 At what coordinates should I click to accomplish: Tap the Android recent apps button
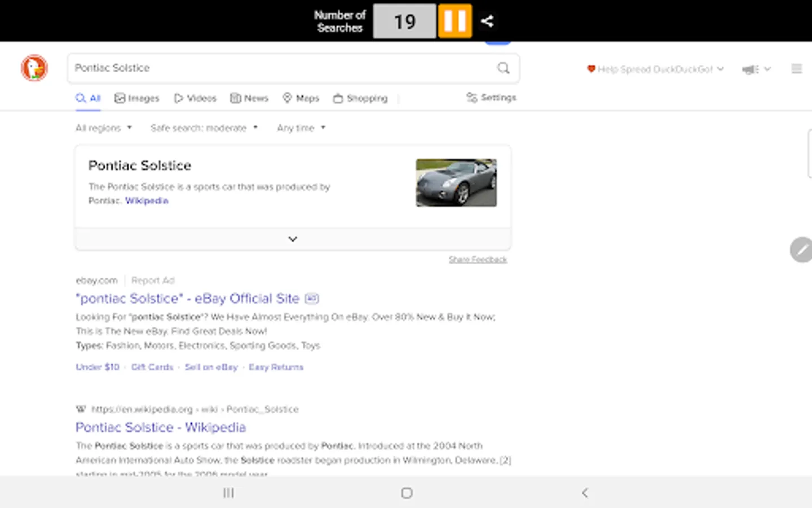pos(228,493)
